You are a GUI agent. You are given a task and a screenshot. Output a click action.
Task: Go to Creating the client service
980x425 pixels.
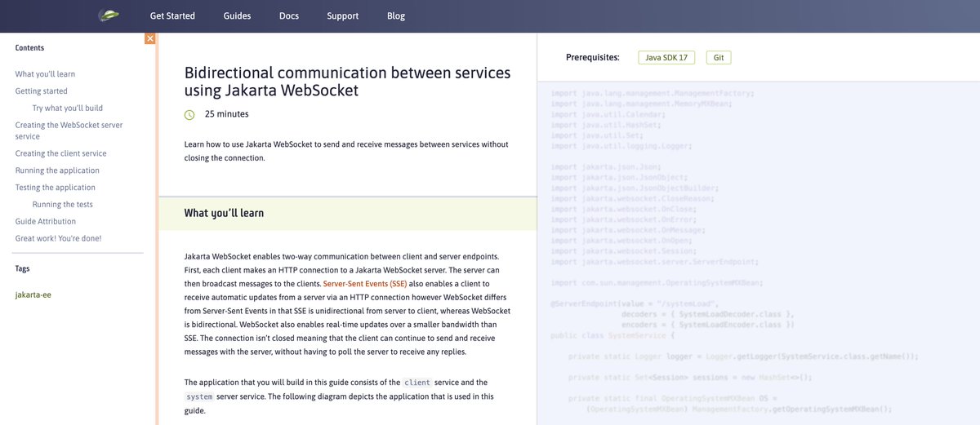tap(61, 153)
